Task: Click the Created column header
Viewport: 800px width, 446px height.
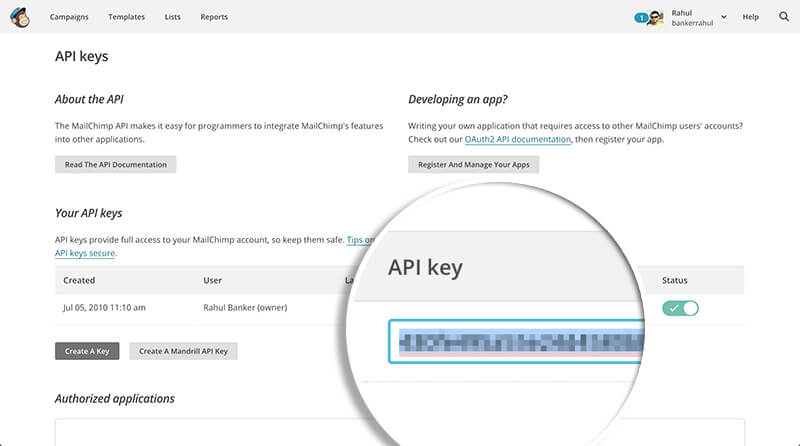Action: tap(79, 280)
